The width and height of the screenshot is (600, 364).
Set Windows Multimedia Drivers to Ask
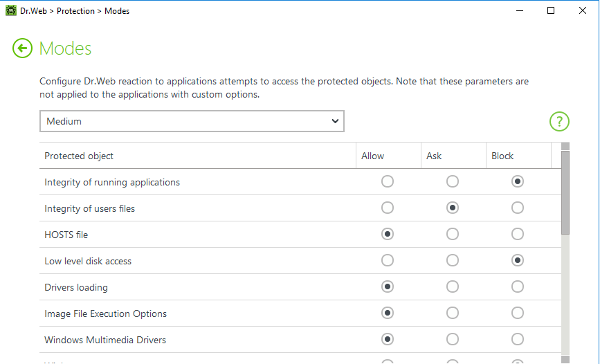453,339
